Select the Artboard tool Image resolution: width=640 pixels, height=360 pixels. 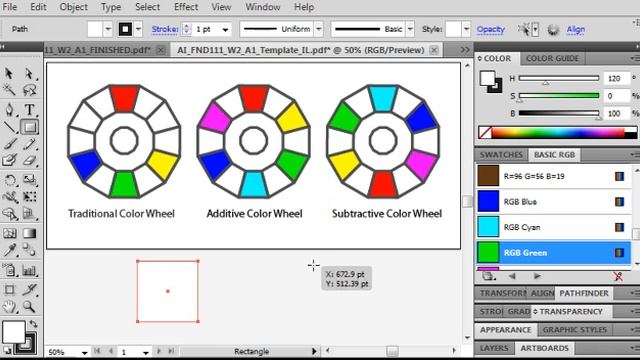[9, 290]
